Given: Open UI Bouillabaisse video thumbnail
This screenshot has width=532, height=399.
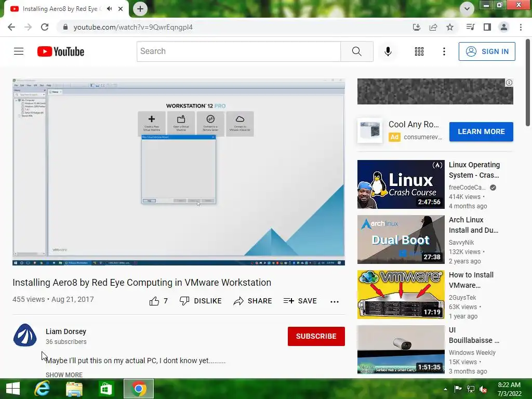Looking at the screenshot, I should click(x=401, y=350).
